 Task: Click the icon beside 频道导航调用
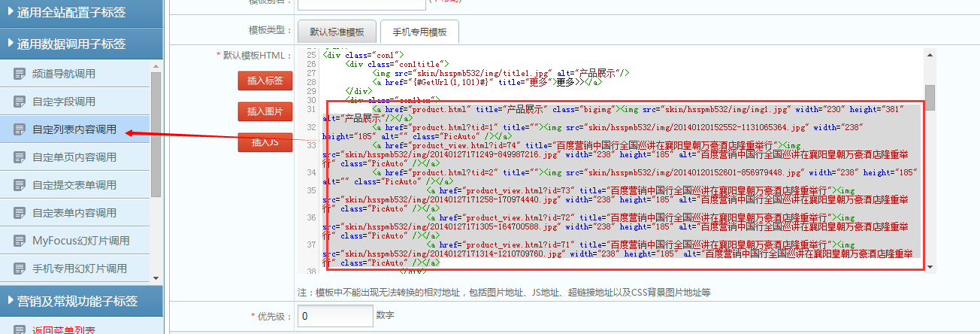point(20,74)
